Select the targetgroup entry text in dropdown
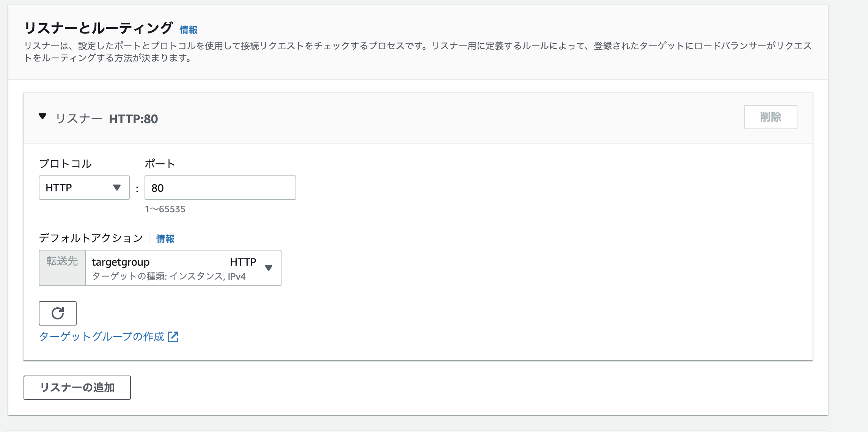 (x=121, y=262)
